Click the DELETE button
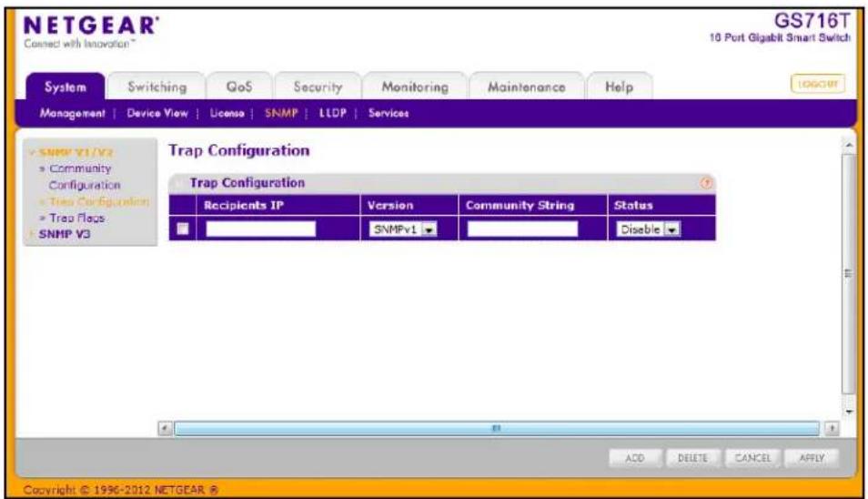The width and height of the screenshot is (868, 499). click(692, 458)
